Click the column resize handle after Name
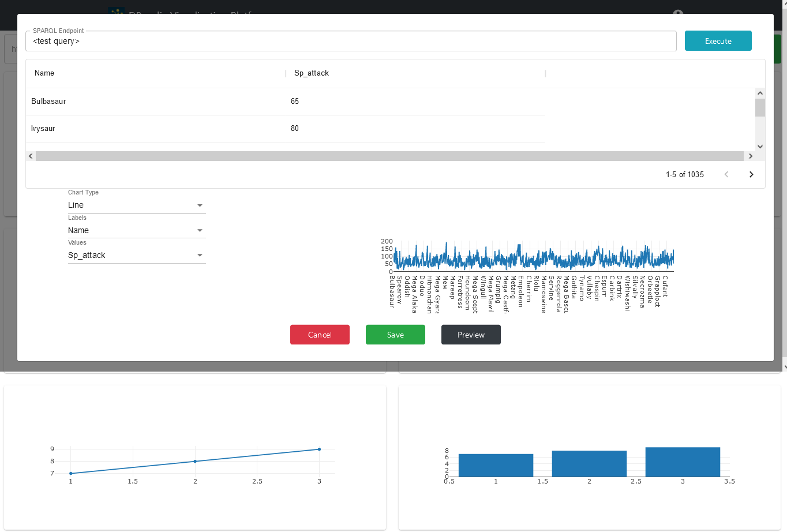This screenshot has width=787, height=532. tap(286, 73)
